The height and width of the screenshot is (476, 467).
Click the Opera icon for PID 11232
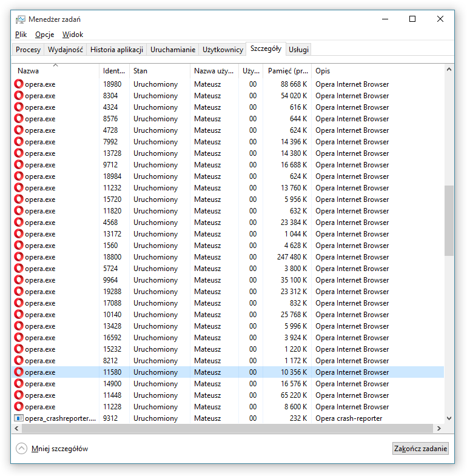[19, 187]
